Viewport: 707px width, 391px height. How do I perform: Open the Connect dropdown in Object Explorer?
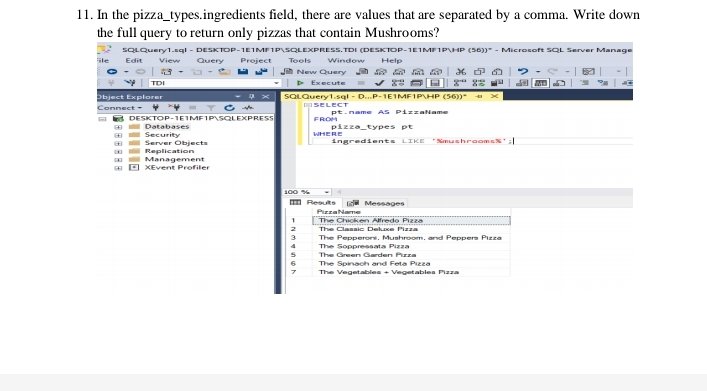click(119, 107)
